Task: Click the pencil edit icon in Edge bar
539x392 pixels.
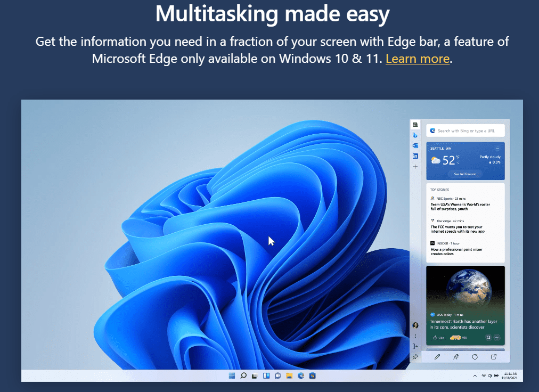Action: pos(437,357)
